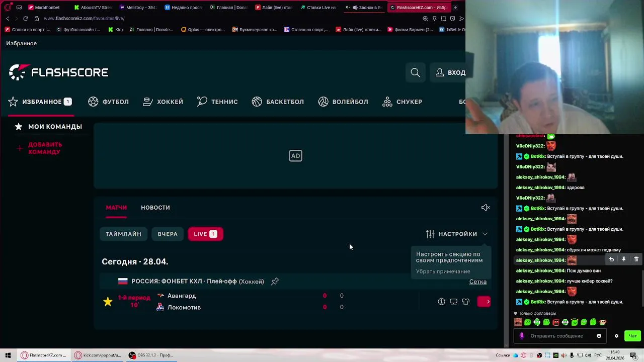Select the LIVE filter button
This screenshot has height=362, width=644.
(205, 234)
